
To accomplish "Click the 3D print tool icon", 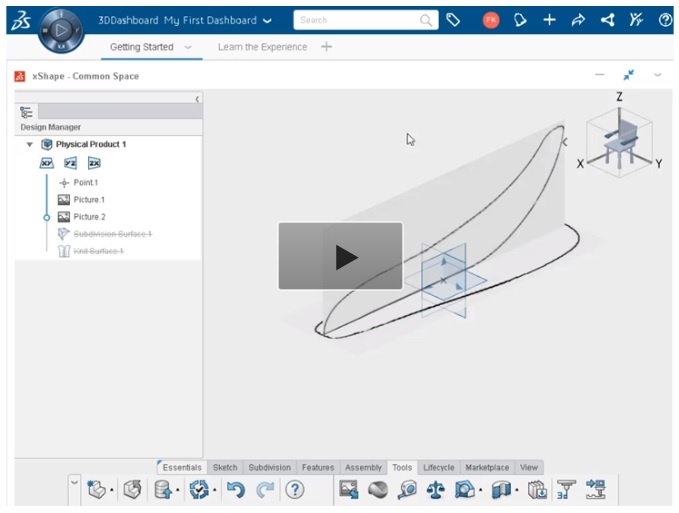I will coord(566,490).
